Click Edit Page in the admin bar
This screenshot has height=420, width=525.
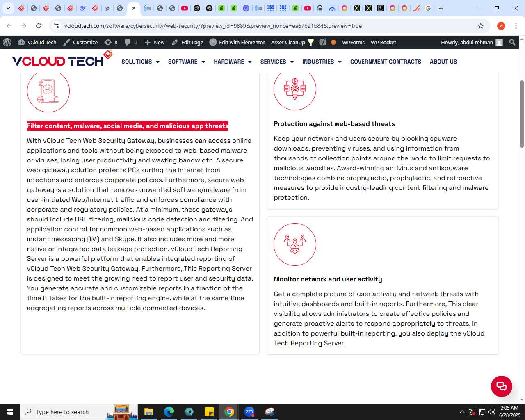(x=187, y=42)
